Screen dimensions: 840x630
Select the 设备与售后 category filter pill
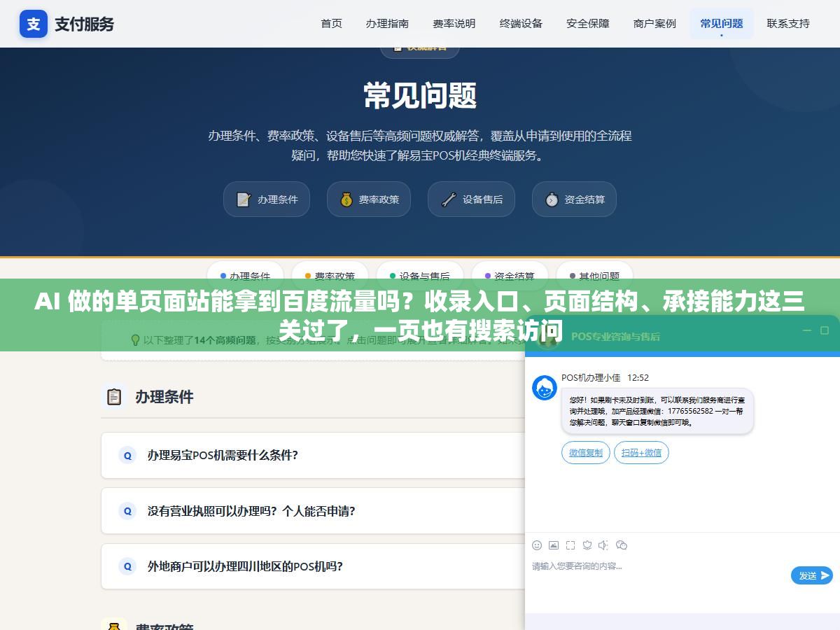click(420, 276)
